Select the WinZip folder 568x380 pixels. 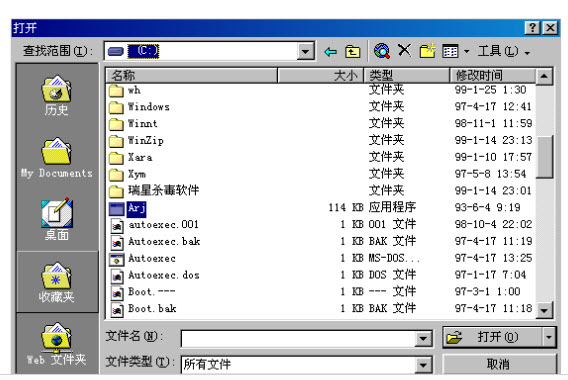[136, 140]
